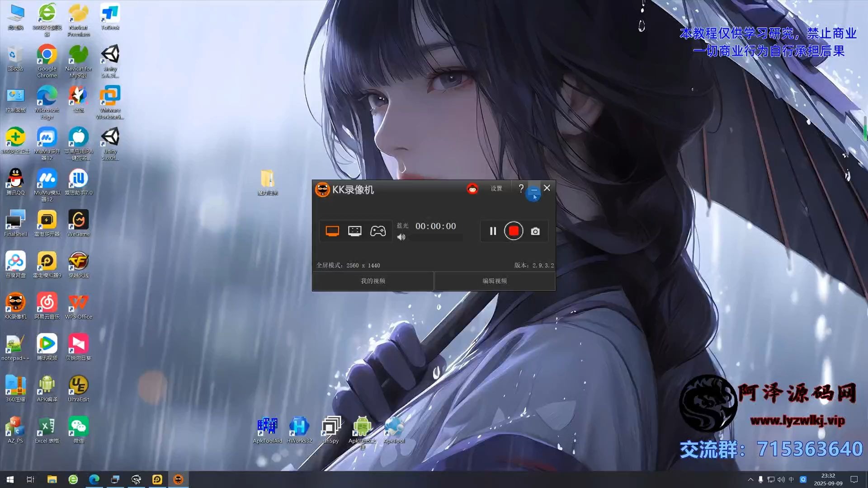Screen dimensions: 868x488
Task: Click the 全屏模式: 2560 x 1440 text
Action: pos(348,265)
